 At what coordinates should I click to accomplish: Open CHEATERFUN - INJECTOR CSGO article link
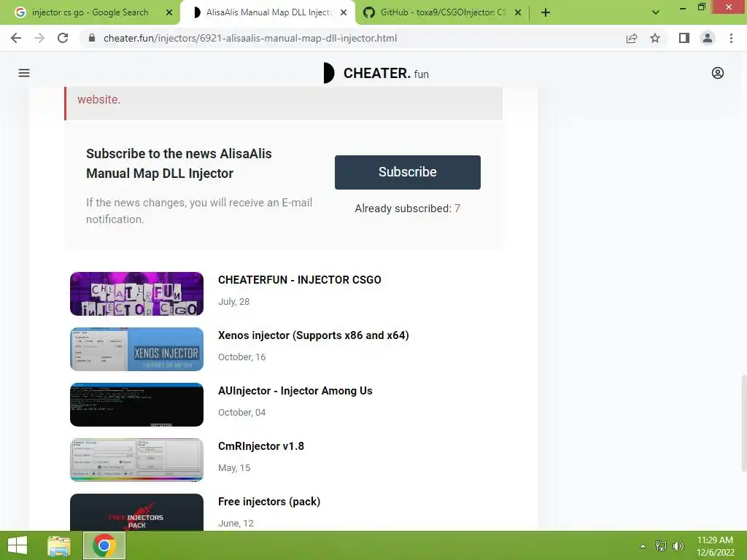(299, 279)
